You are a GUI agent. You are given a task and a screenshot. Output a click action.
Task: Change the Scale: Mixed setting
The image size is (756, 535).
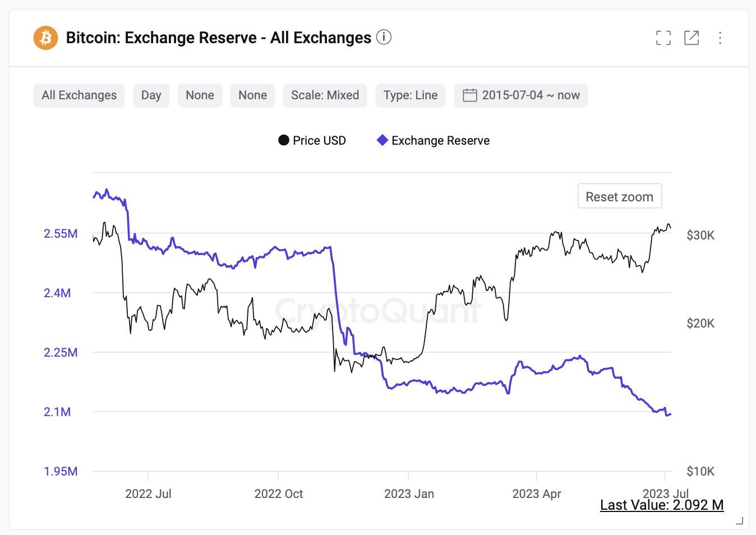tap(325, 95)
